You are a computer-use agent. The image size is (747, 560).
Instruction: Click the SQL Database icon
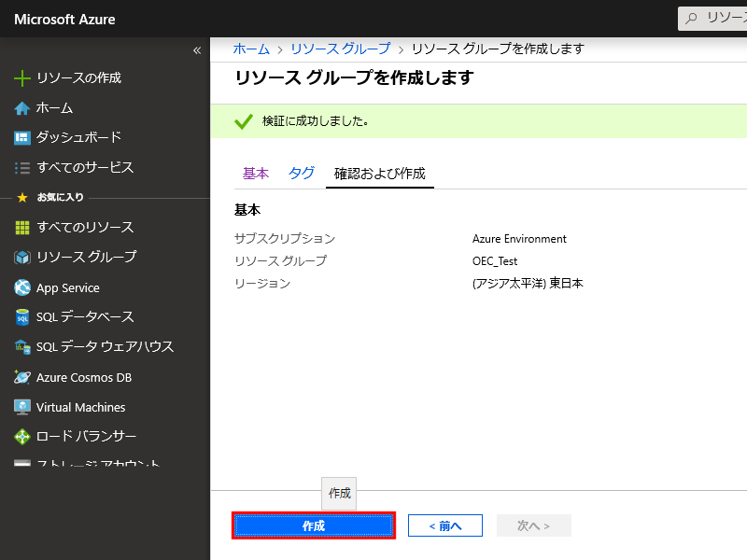tap(22, 317)
